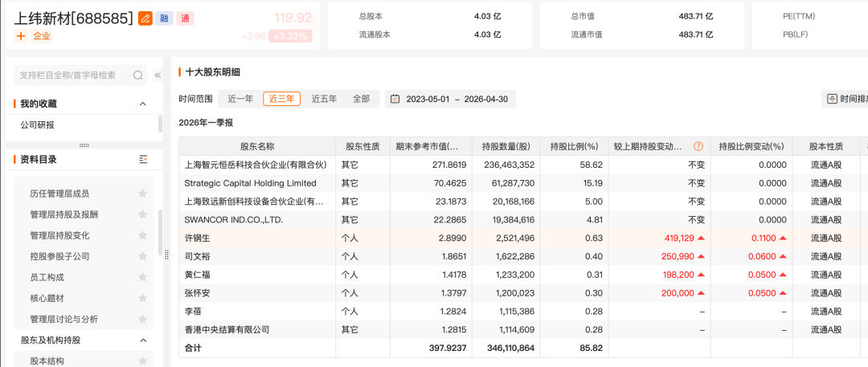
Task: Click the orange plus icon before 企业
Action: [x=21, y=36]
